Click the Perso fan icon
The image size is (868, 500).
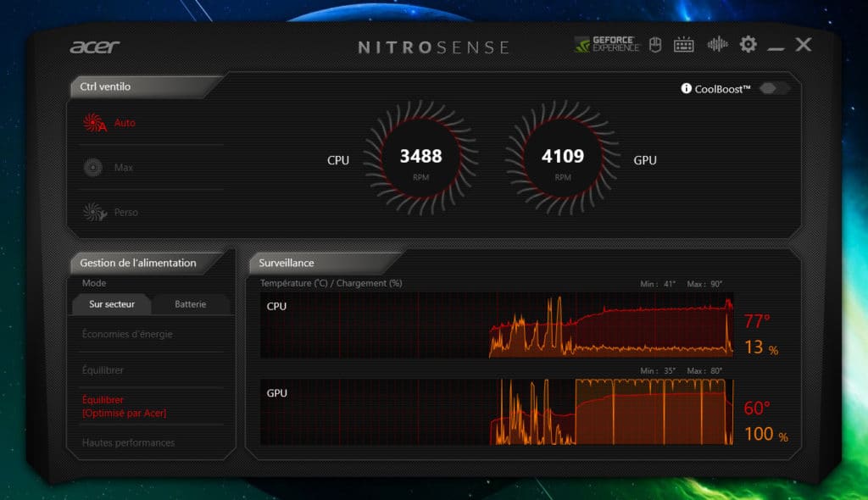pos(94,212)
